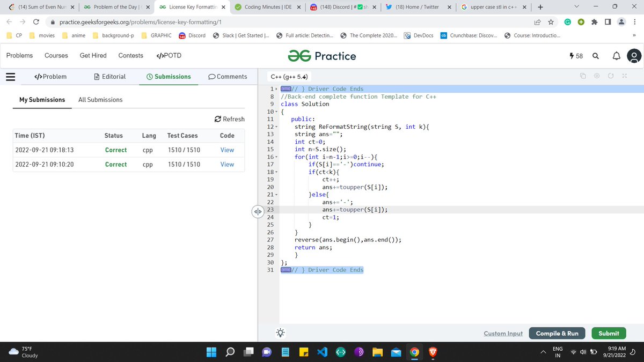Viewport: 644px width, 362px height.
Task: Show hidden system tray icons chevron
Action: (x=543, y=352)
